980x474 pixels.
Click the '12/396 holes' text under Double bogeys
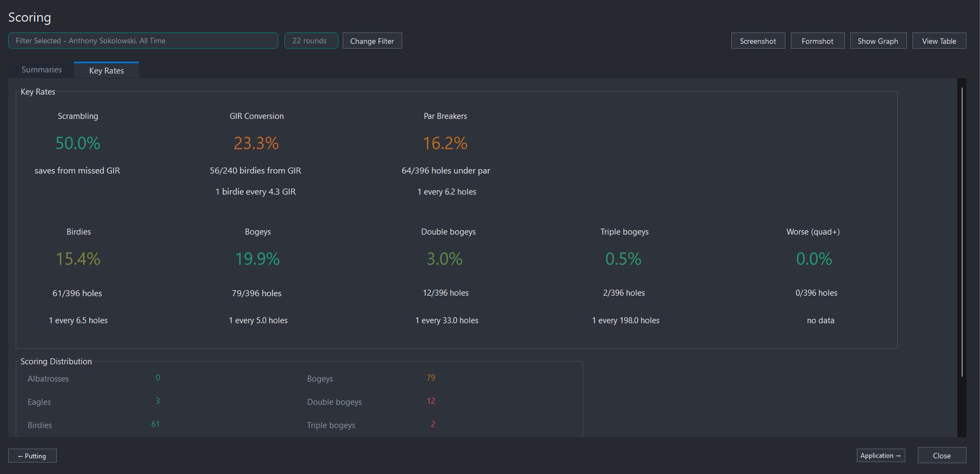(446, 293)
